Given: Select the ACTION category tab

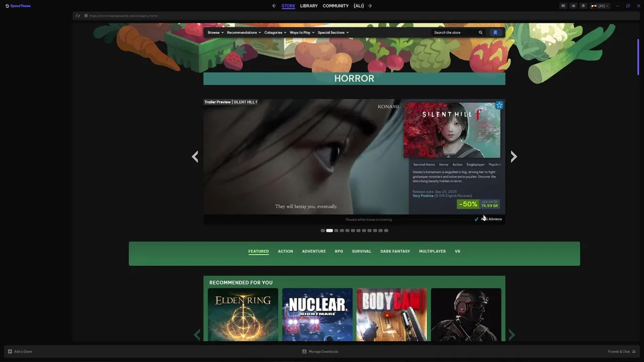Looking at the screenshot, I should click(x=285, y=251).
